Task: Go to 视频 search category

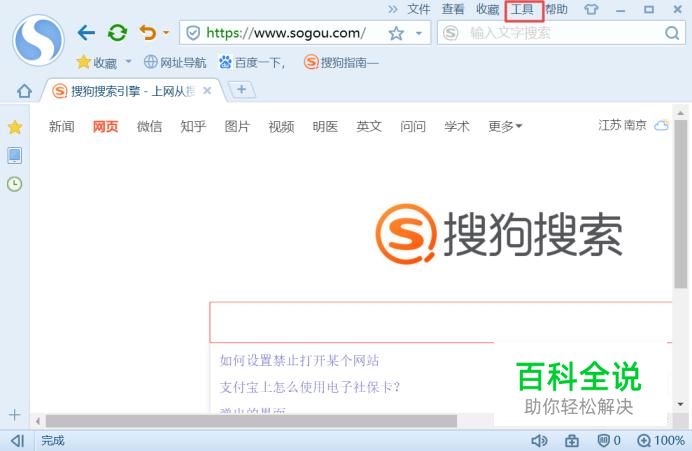Action: pos(281,127)
